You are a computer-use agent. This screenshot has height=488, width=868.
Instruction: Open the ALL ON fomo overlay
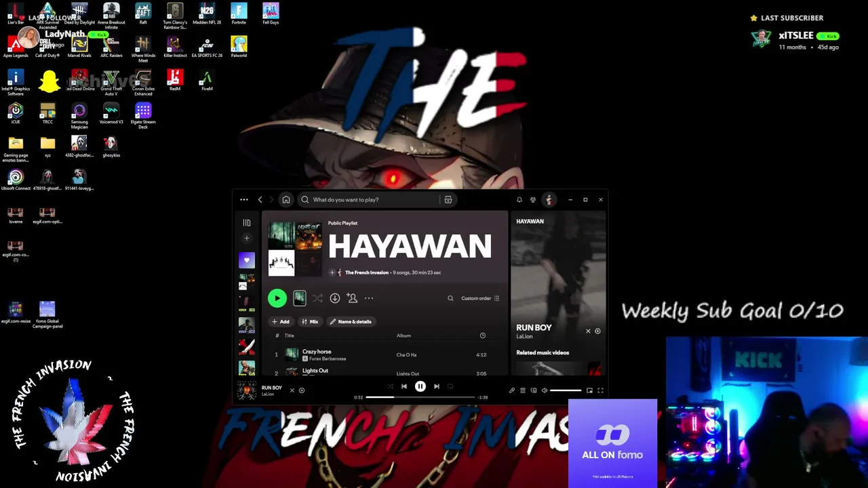612,442
